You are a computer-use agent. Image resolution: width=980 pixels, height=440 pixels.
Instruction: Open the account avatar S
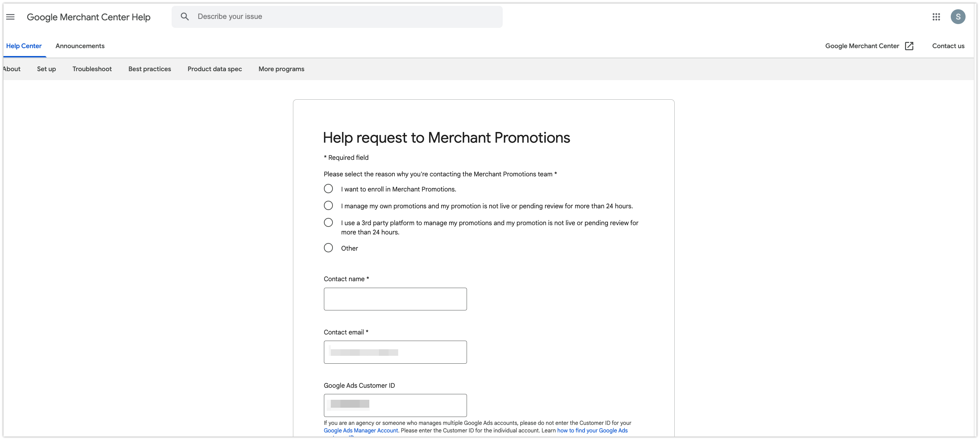click(x=958, y=17)
